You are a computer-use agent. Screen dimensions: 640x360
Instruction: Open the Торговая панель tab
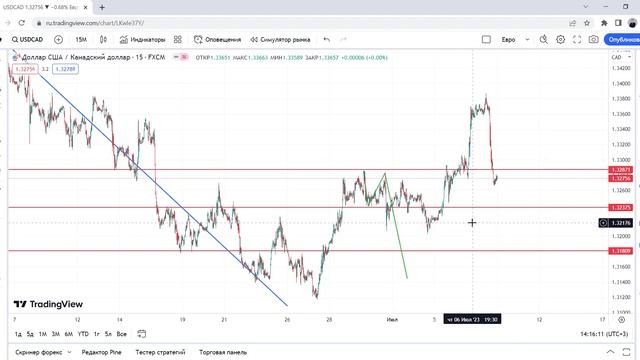click(223, 352)
